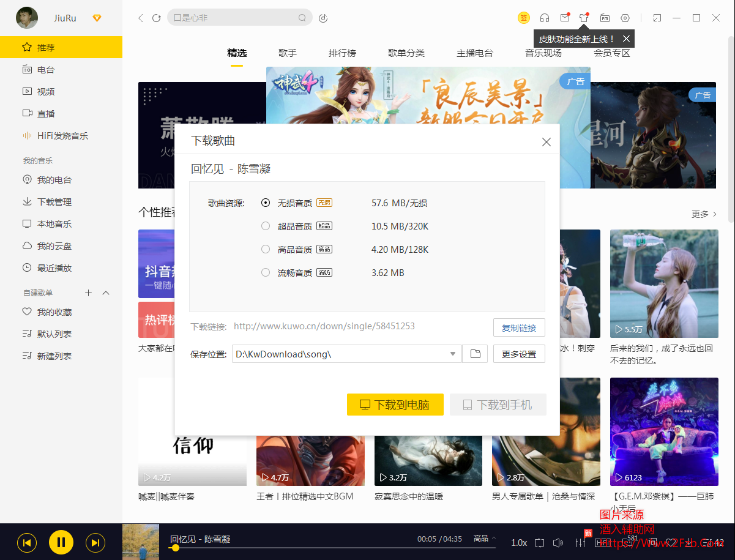Viewport: 735px width, 560px height.
Task: Open the 1.0x playback speed menu
Action: [519, 542]
